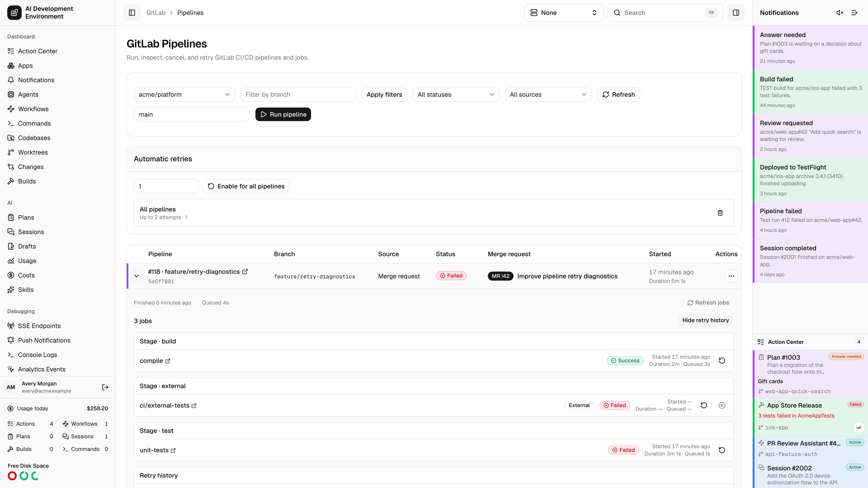The width and height of the screenshot is (868, 488).
Task: Go to Workflows in the sidebar
Action: click(x=58, y=109)
